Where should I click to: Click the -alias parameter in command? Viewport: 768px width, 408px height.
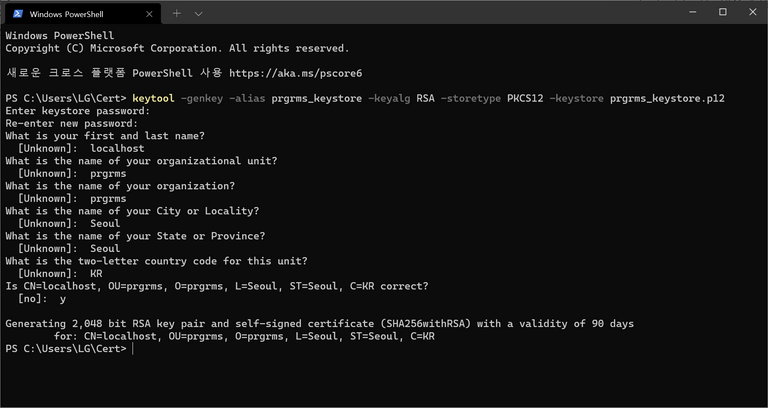point(247,98)
